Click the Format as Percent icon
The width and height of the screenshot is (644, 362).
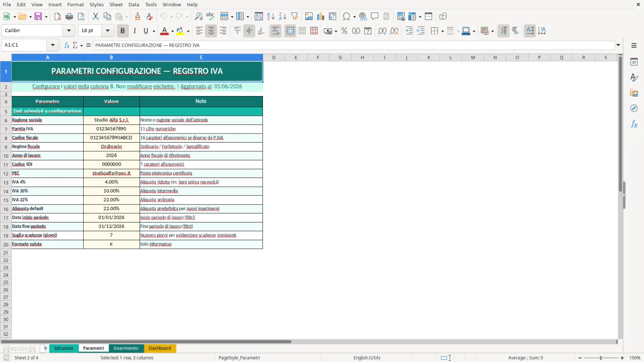tap(344, 31)
